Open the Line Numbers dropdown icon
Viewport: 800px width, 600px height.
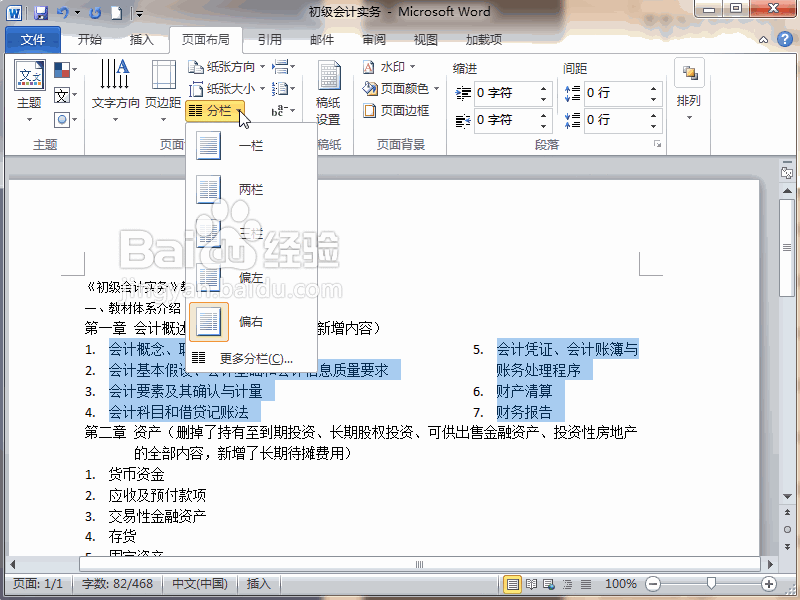[283, 89]
